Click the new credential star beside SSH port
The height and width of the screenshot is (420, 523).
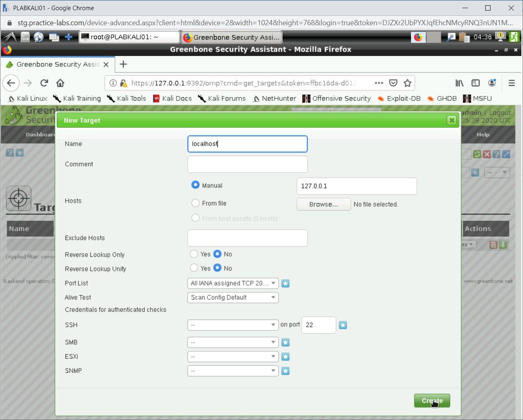click(x=343, y=325)
